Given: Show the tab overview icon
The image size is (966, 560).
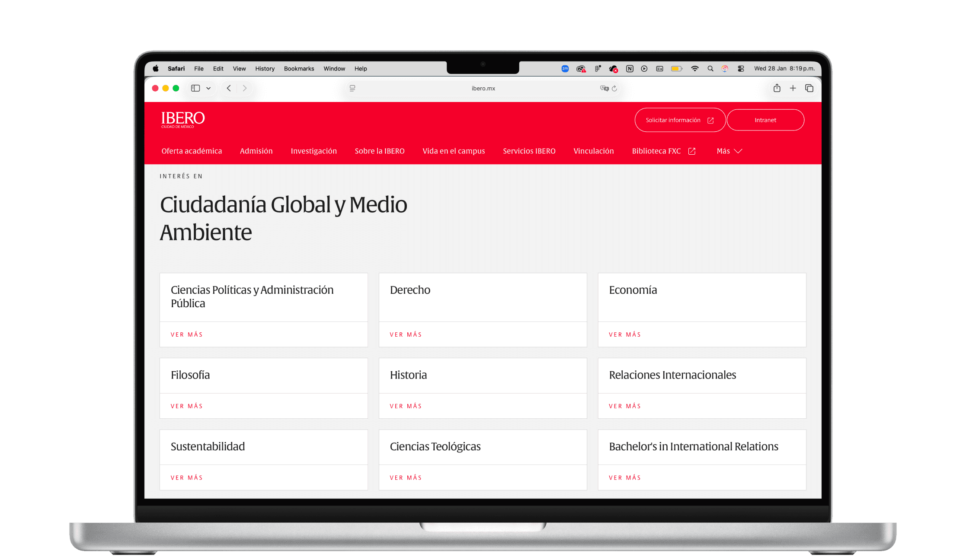Looking at the screenshot, I should (809, 88).
